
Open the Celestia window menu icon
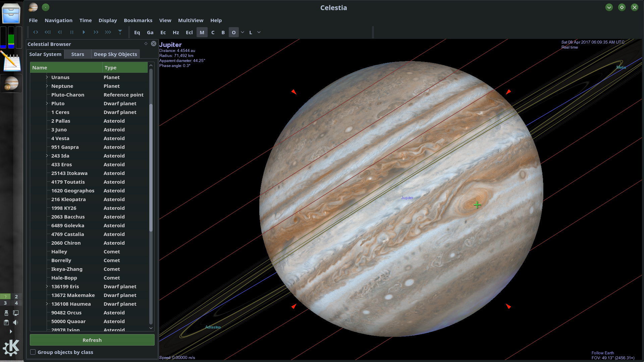coord(33,7)
